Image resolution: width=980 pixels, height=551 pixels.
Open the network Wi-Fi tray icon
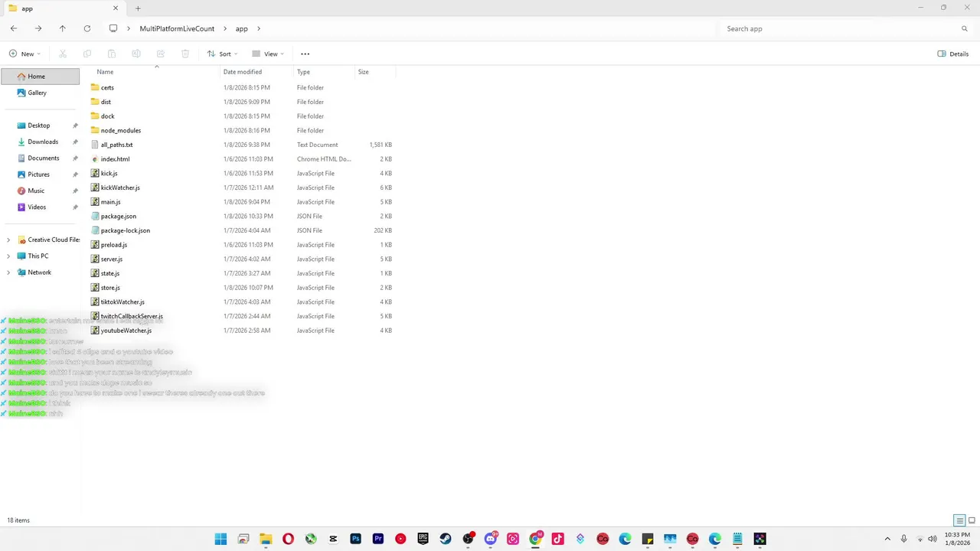point(920,539)
